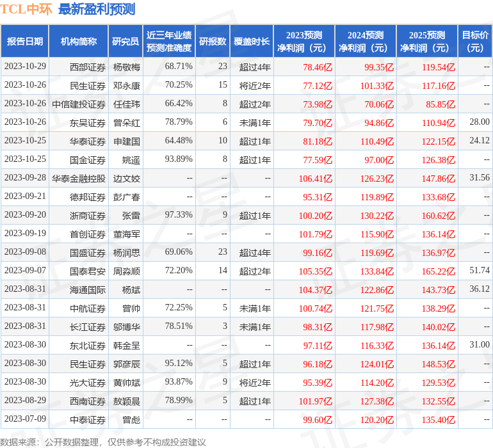The image size is (493, 448).
Task: Click target price 36.12
Action: (480, 289)
